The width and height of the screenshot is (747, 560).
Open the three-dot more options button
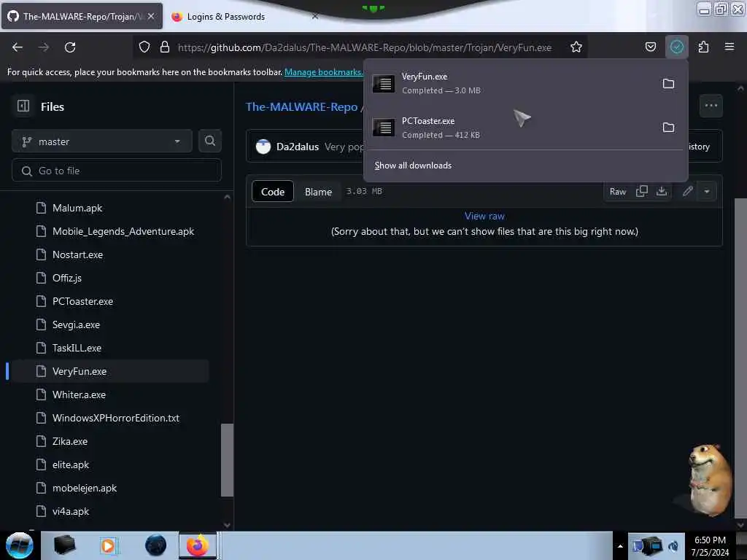711,106
